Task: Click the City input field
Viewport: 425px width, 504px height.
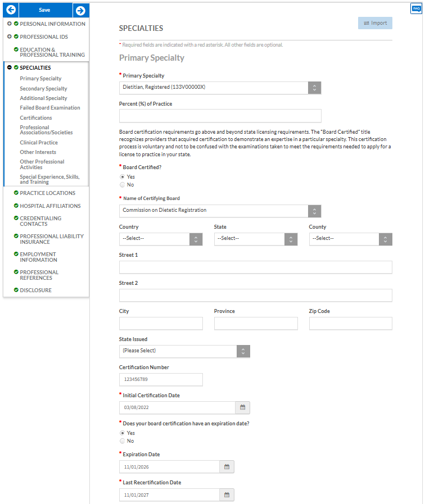Action: 161,323
